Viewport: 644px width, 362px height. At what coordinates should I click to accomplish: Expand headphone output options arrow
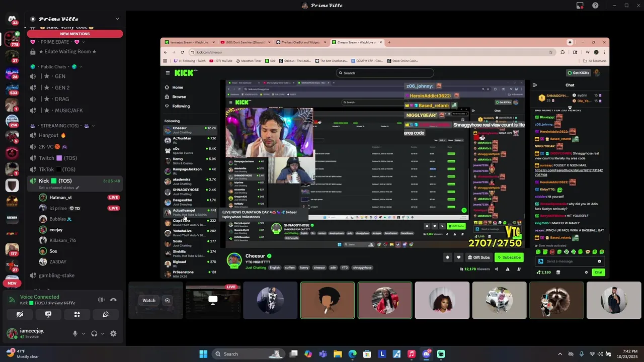(x=103, y=334)
